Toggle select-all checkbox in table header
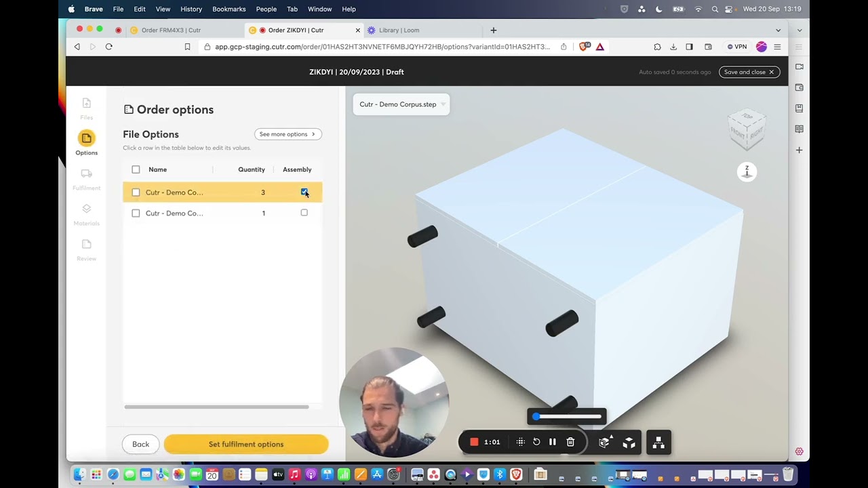868x488 pixels. [x=136, y=169]
